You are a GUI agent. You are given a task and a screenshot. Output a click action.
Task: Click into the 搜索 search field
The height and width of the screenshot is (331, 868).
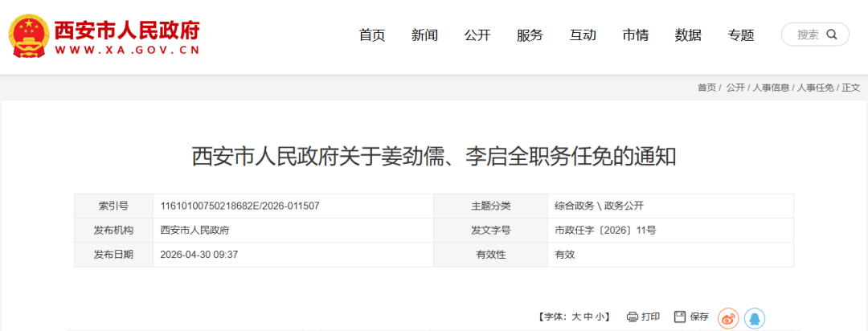[x=807, y=35]
